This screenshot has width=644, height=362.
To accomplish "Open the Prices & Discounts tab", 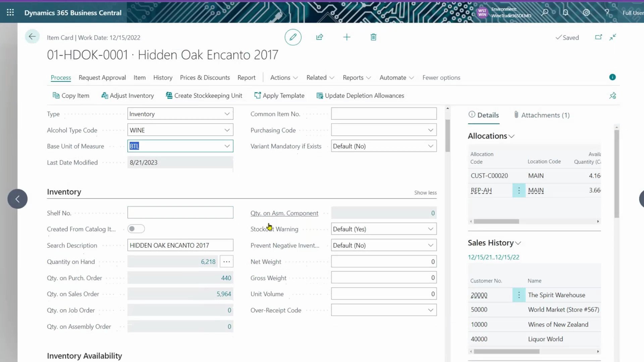I will (205, 78).
